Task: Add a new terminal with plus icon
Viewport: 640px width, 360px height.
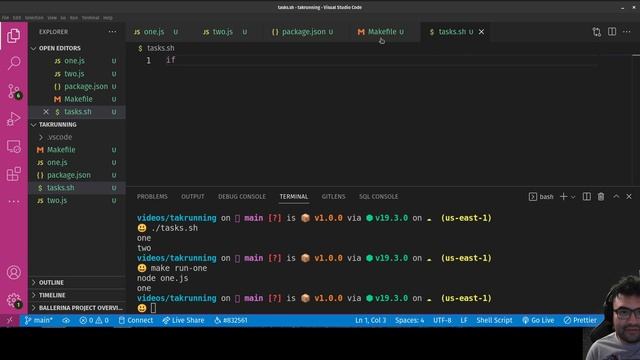Action: 563,197
